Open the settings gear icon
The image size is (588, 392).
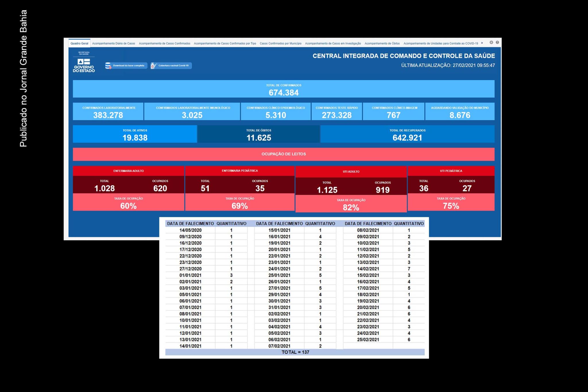491,43
